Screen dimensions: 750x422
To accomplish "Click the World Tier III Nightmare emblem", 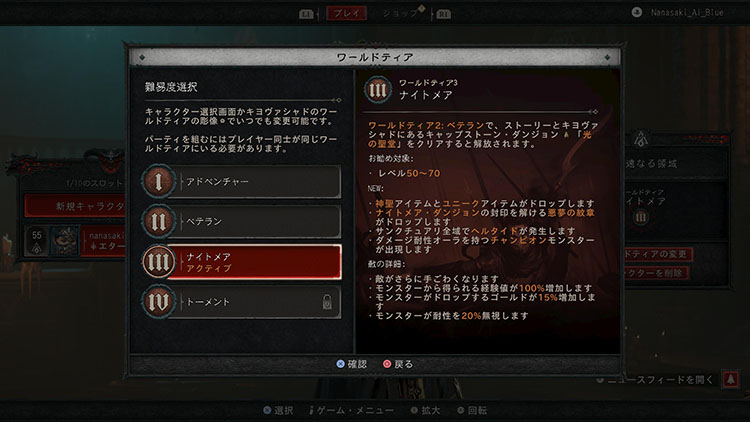I will click(158, 262).
